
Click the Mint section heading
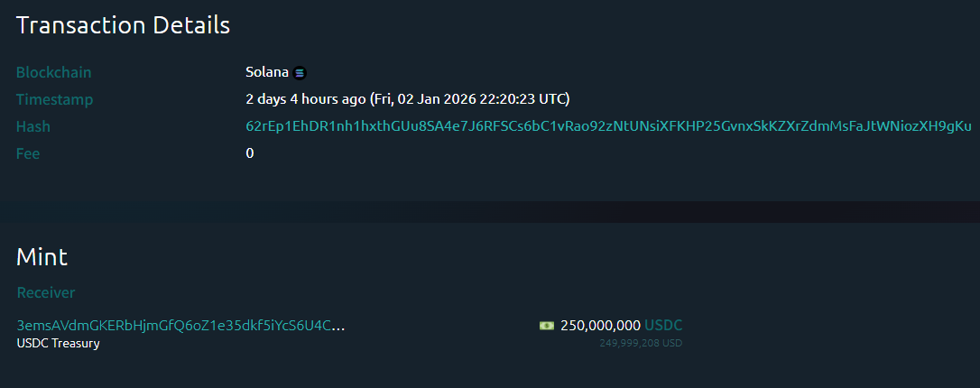42,256
